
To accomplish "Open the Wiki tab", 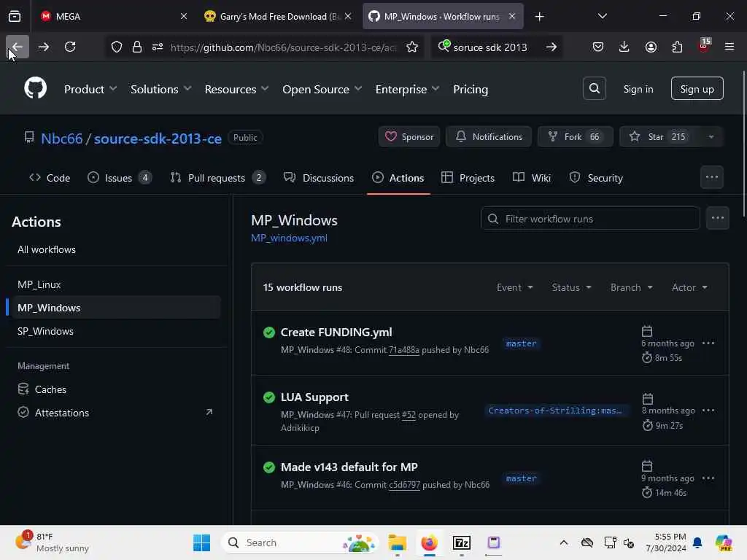I will click(532, 178).
